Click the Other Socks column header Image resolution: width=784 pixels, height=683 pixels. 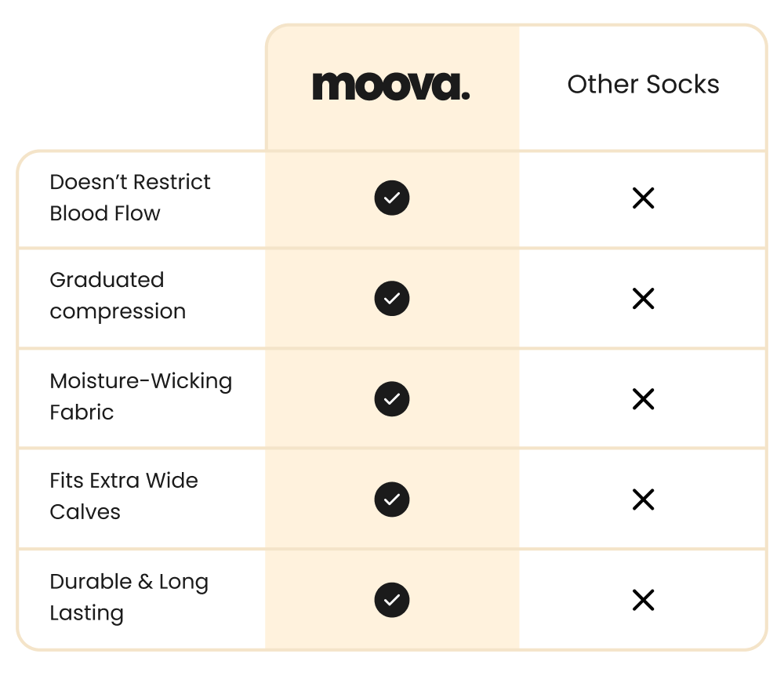coord(643,84)
